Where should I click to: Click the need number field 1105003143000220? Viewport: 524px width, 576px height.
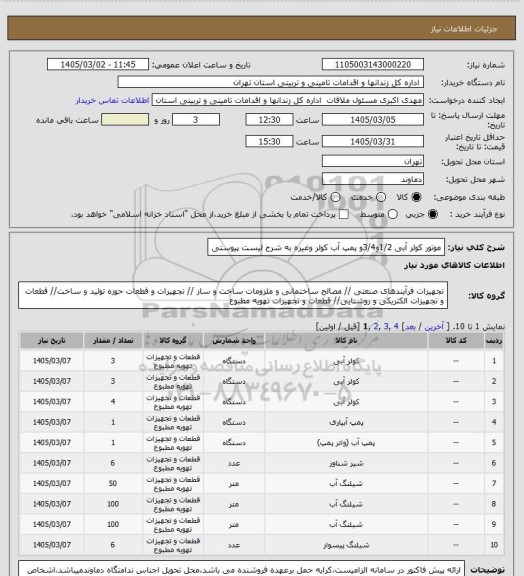coord(373,64)
